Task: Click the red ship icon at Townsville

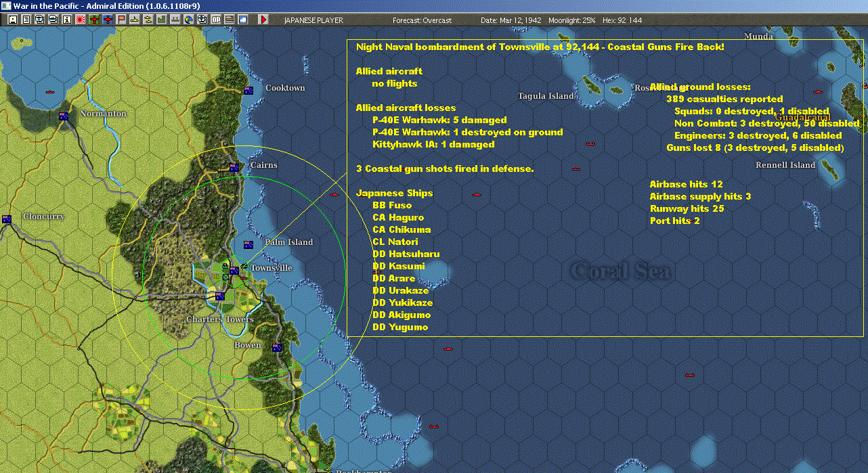Action: [x=244, y=278]
